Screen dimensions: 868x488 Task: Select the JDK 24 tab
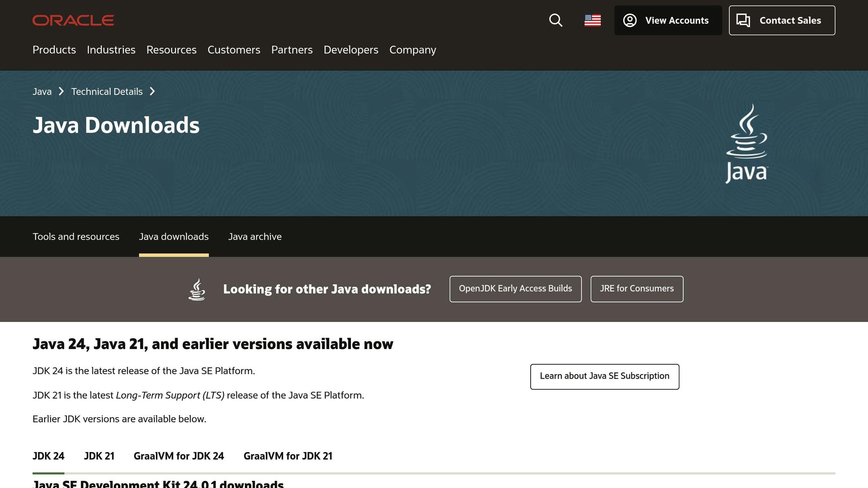point(48,456)
